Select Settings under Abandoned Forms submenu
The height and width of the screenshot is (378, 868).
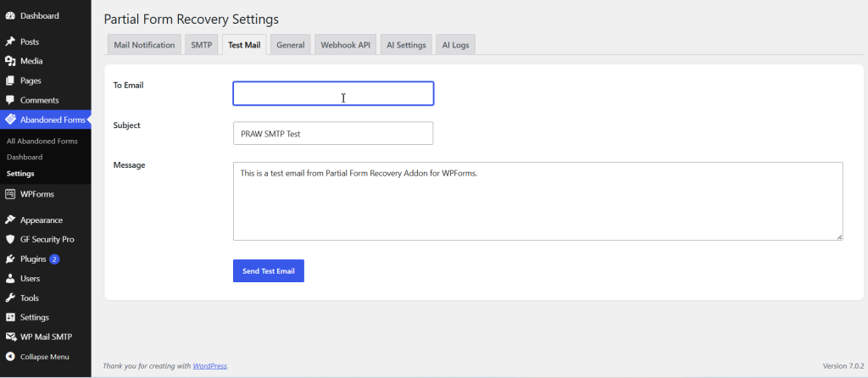(x=20, y=173)
